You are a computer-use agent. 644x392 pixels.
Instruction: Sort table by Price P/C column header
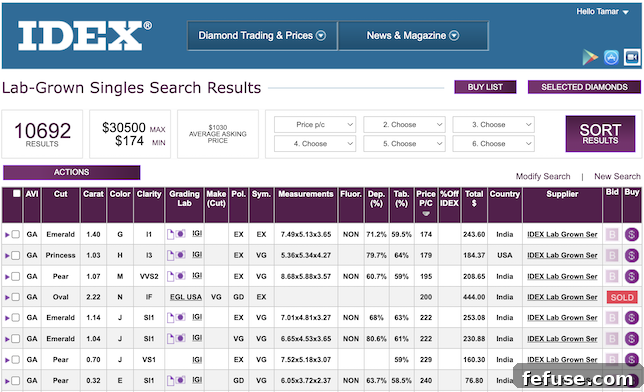click(426, 198)
